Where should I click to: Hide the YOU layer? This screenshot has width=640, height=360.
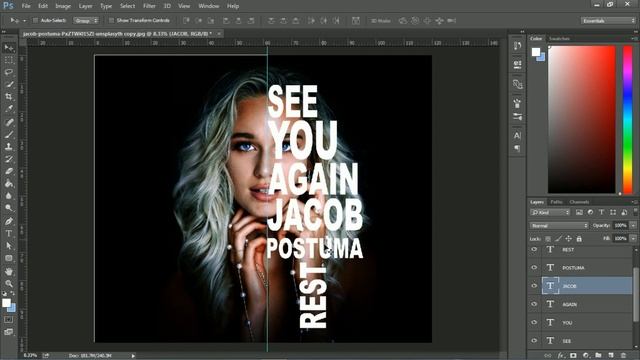(534, 322)
